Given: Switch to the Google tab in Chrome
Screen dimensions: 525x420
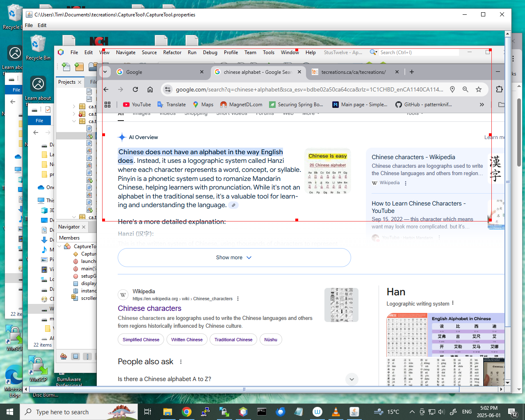Looking at the screenshot, I should pos(160,72).
